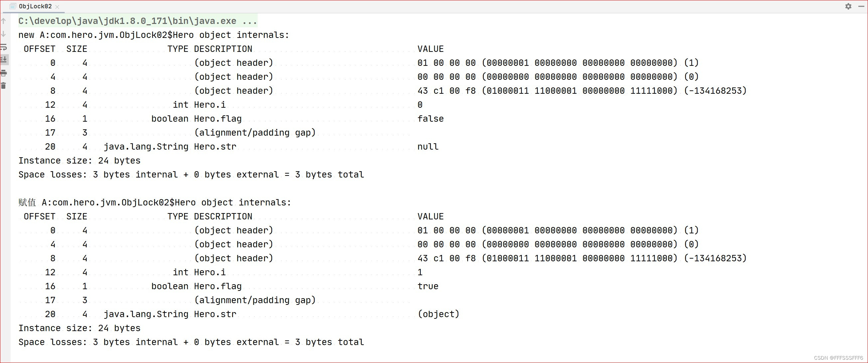Image resolution: width=868 pixels, height=363 pixels.
Task: Close the ObjLock02 run tab
Action: [x=57, y=7]
